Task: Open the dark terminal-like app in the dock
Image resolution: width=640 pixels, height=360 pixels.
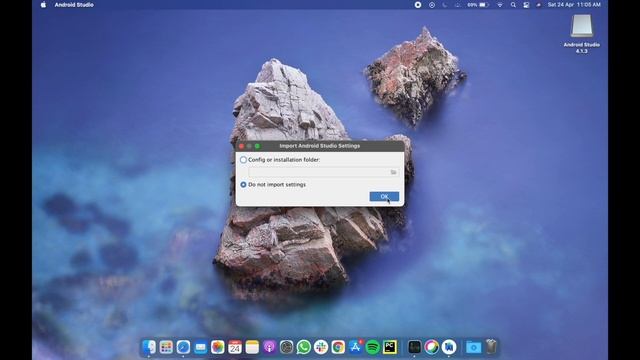Action: [414, 347]
